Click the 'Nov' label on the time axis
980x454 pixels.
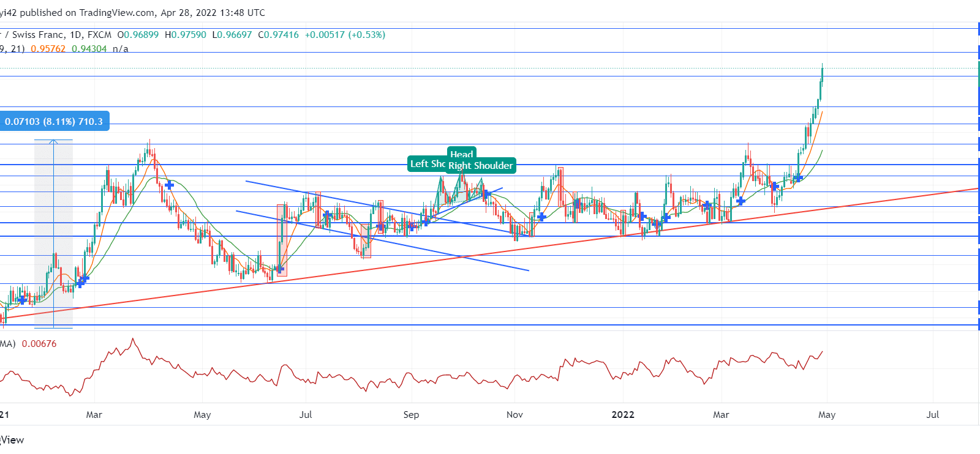click(515, 415)
